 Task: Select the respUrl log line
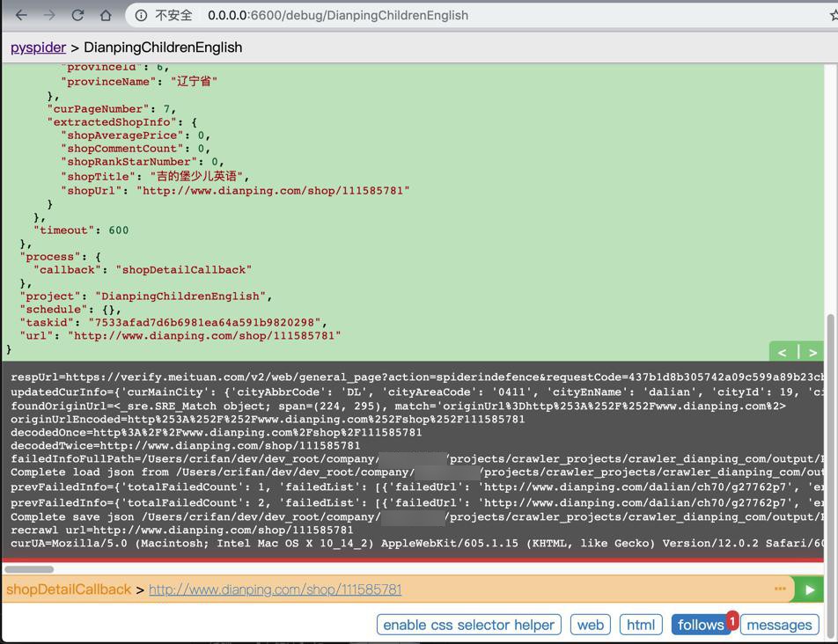tap(417, 377)
